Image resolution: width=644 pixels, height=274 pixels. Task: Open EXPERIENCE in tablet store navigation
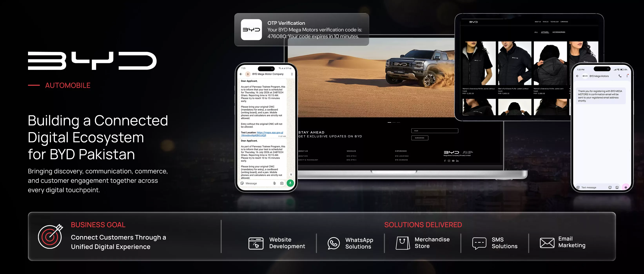pos(564,22)
